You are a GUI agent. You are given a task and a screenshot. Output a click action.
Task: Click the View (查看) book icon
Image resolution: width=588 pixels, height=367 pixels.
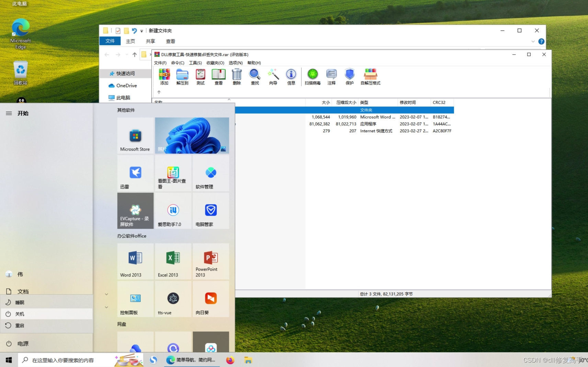218,77
